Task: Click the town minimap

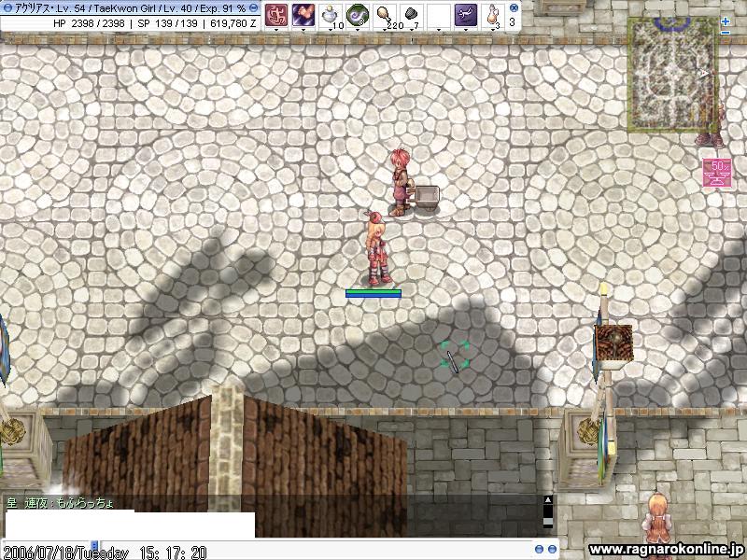Action: [x=672, y=75]
